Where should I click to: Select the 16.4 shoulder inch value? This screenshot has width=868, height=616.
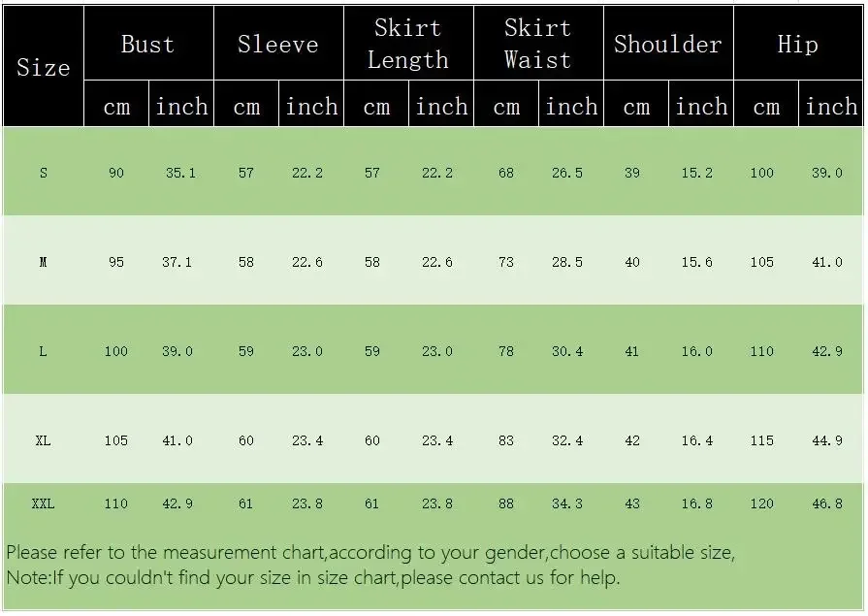point(697,440)
